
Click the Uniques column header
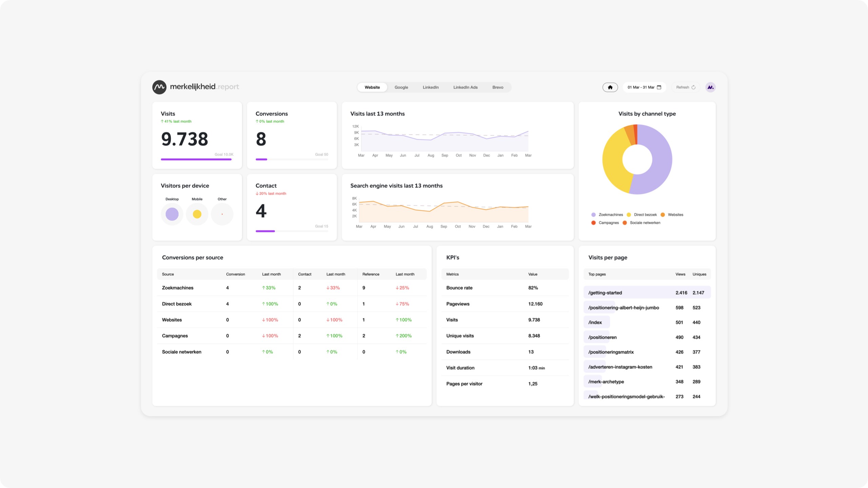point(699,274)
